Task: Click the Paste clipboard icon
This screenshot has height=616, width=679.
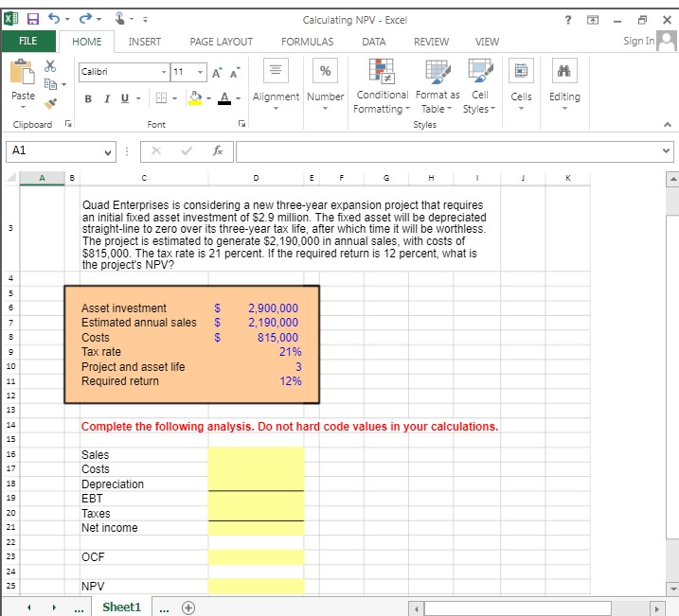Action: click(x=23, y=74)
